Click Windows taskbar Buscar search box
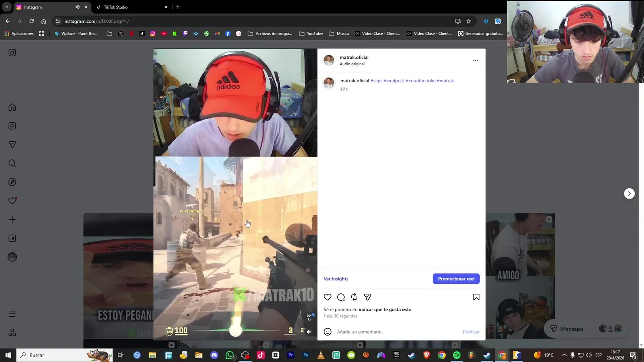Screen dimensions: 644x362 [x=64, y=355]
